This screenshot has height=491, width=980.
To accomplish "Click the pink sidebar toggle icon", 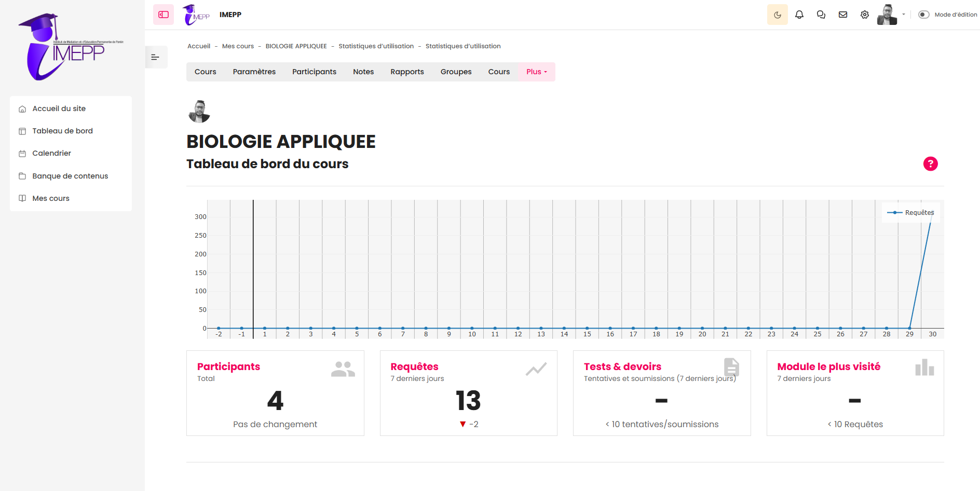I will [x=164, y=15].
